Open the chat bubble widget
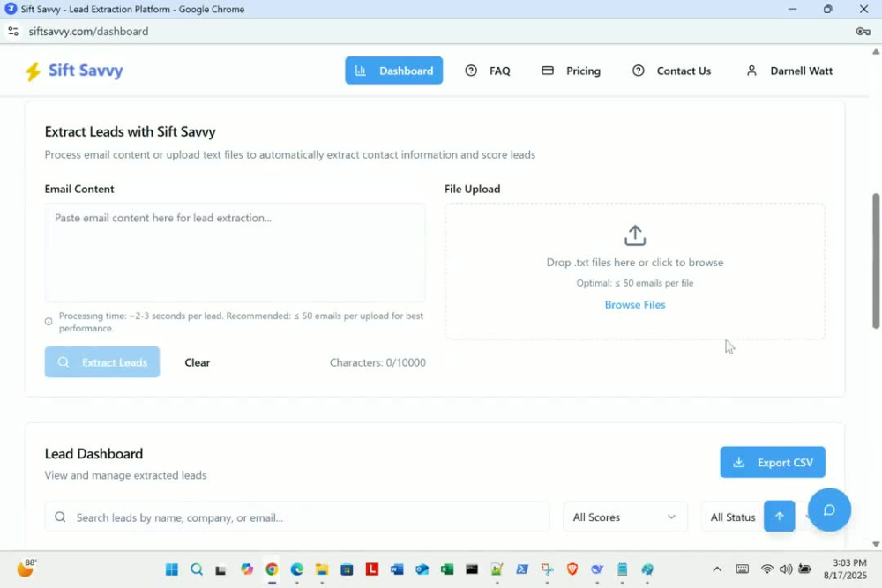This screenshot has width=882, height=588. (x=828, y=510)
